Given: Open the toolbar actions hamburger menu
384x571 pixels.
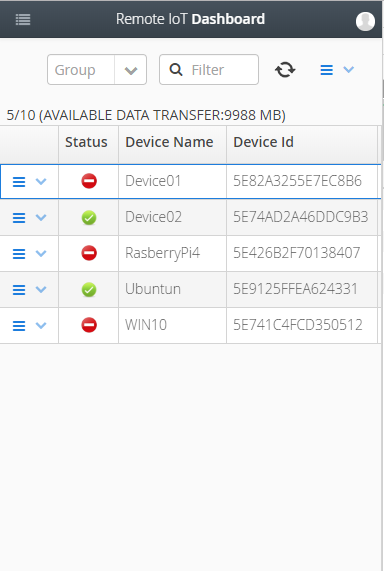Looking at the screenshot, I should pos(326,70).
